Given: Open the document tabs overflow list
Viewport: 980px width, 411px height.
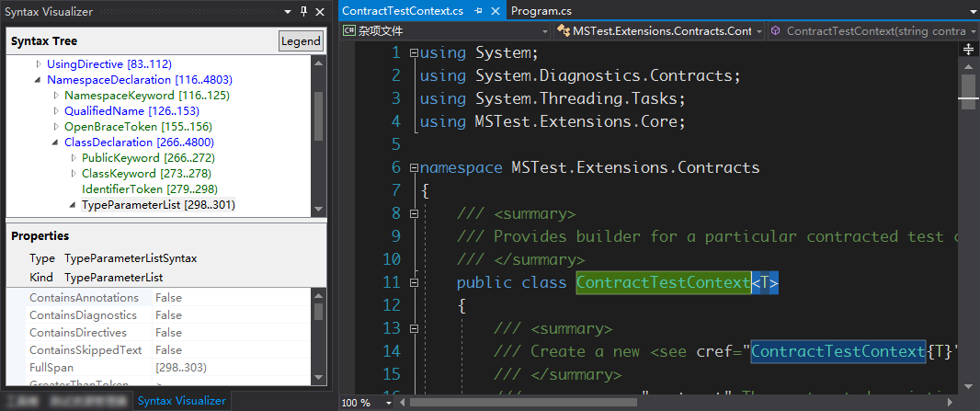Looking at the screenshot, I should [x=971, y=11].
